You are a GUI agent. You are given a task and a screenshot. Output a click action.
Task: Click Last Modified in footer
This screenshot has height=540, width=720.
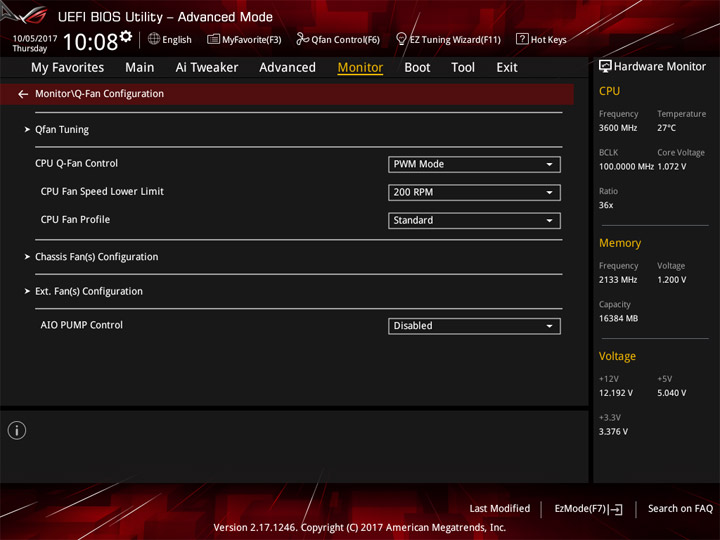click(500, 509)
